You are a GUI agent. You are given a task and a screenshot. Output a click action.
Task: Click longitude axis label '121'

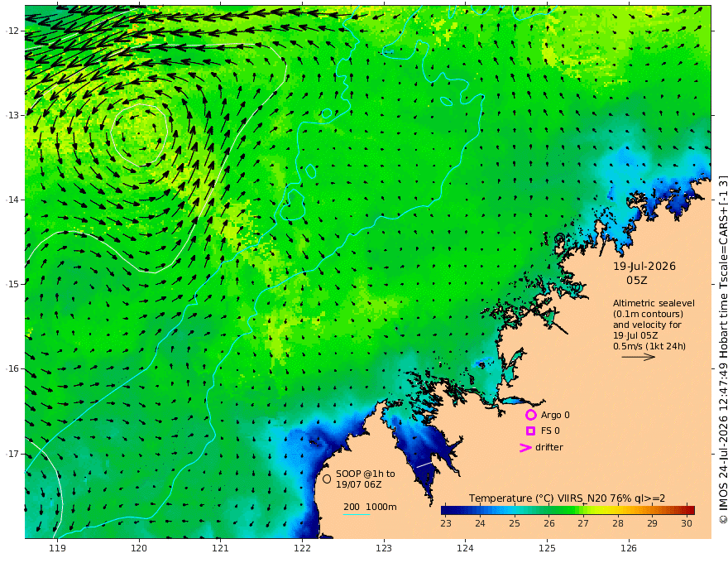(x=221, y=548)
